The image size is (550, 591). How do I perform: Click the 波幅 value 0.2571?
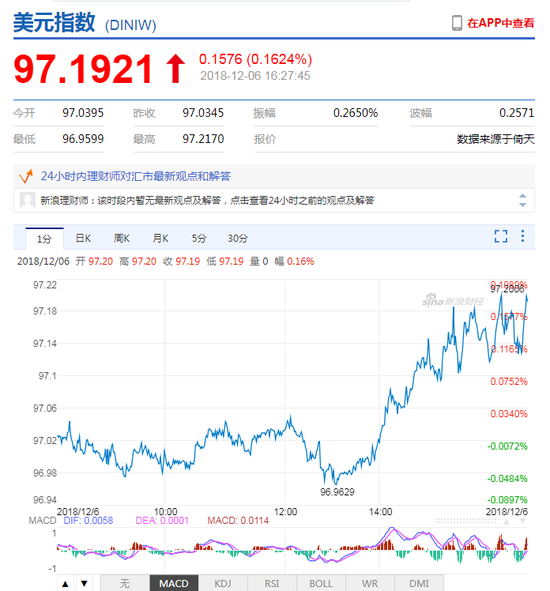click(x=516, y=113)
